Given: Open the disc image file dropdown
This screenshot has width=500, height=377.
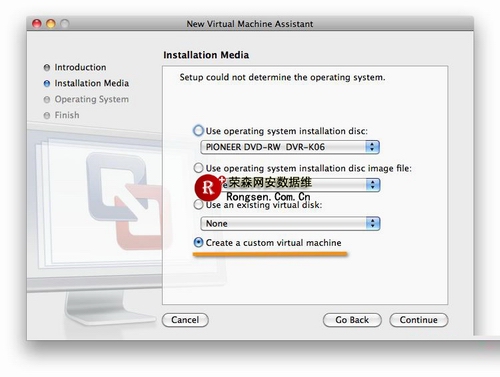Looking at the screenshot, I should [290, 184].
